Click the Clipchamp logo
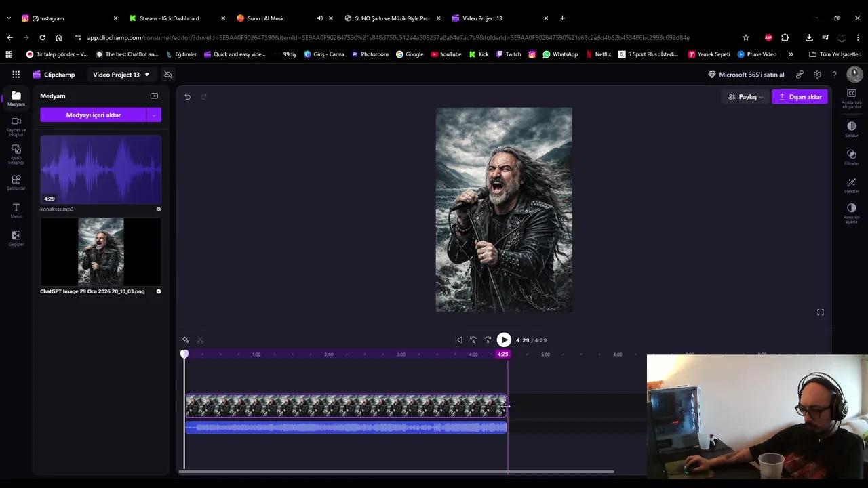 point(54,75)
